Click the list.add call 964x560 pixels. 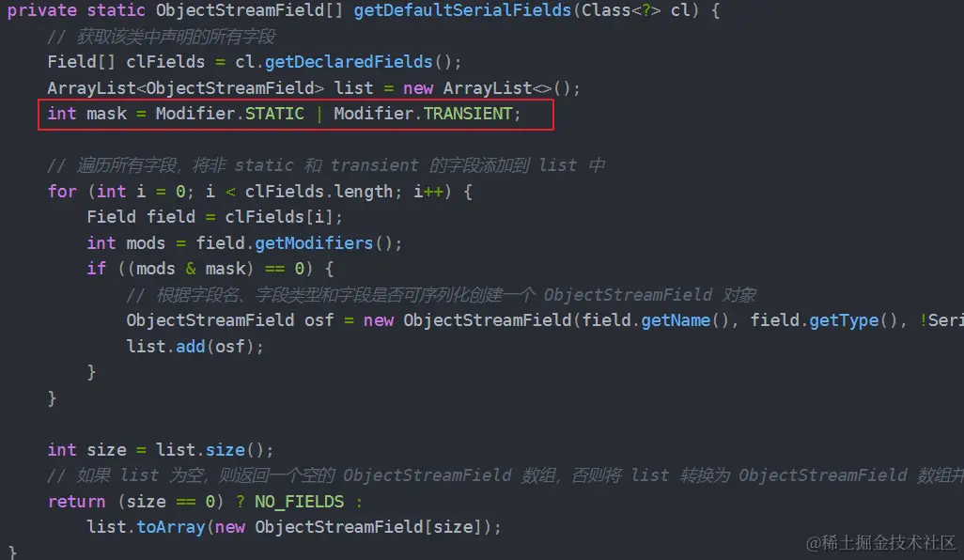coord(165,346)
